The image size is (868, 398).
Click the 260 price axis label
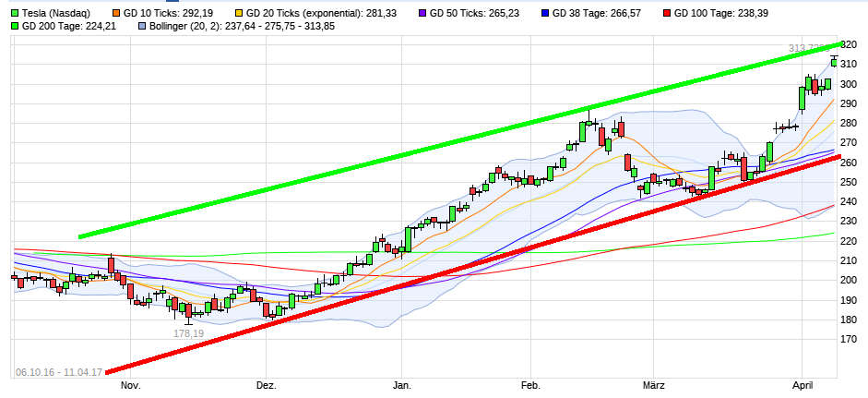pos(850,163)
